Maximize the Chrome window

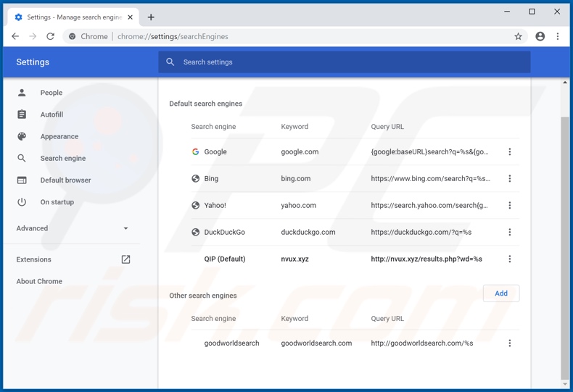pos(532,12)
